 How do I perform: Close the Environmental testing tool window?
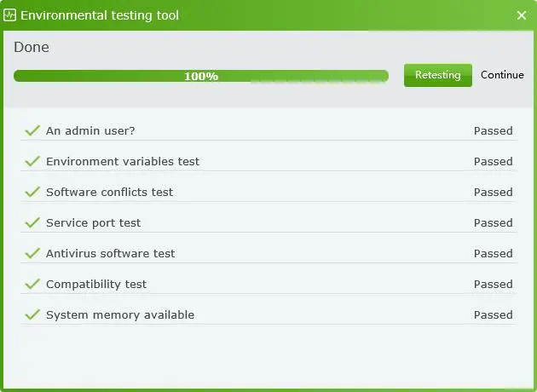click(522, 15)
